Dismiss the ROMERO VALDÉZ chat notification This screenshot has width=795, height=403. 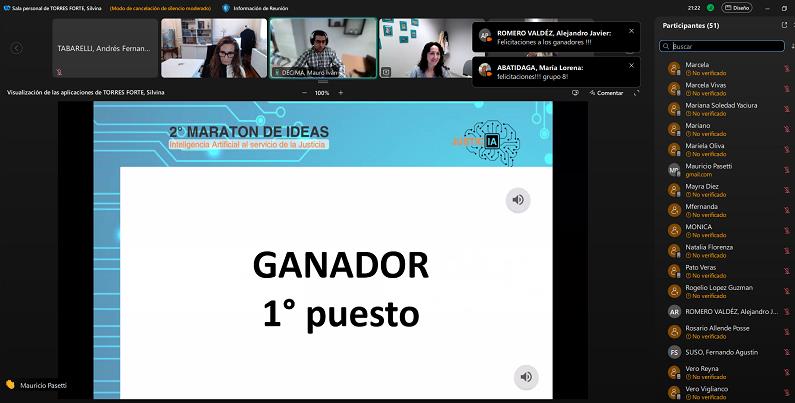point(631,31)
